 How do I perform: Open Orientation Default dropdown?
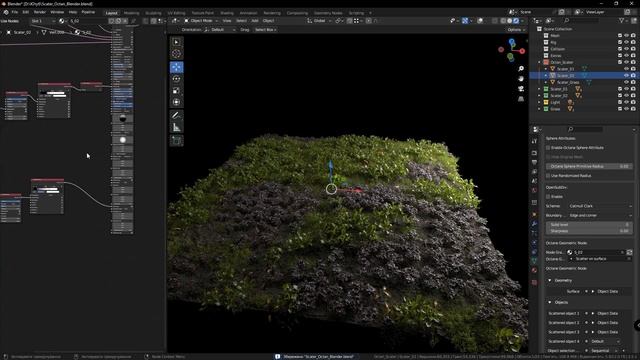(220, 30)
